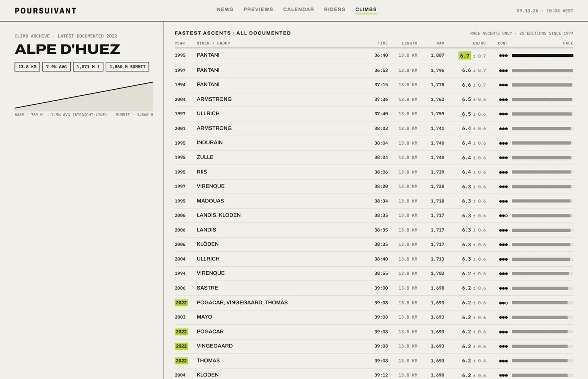Click the 1,728 VAM value
Viewport: 588px width, 379px height.
(x=437, y=187)
